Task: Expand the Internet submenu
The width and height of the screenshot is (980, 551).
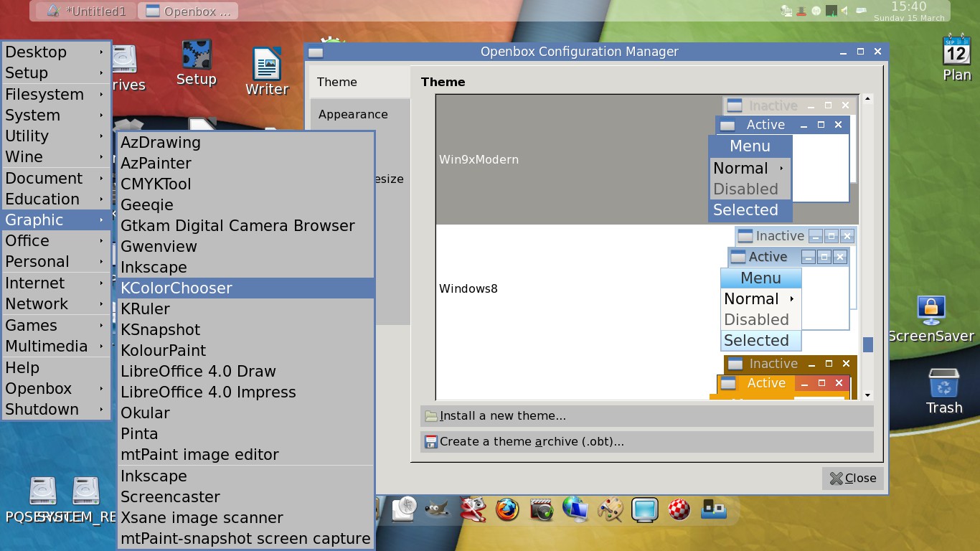Action: (x=57, y=283)
